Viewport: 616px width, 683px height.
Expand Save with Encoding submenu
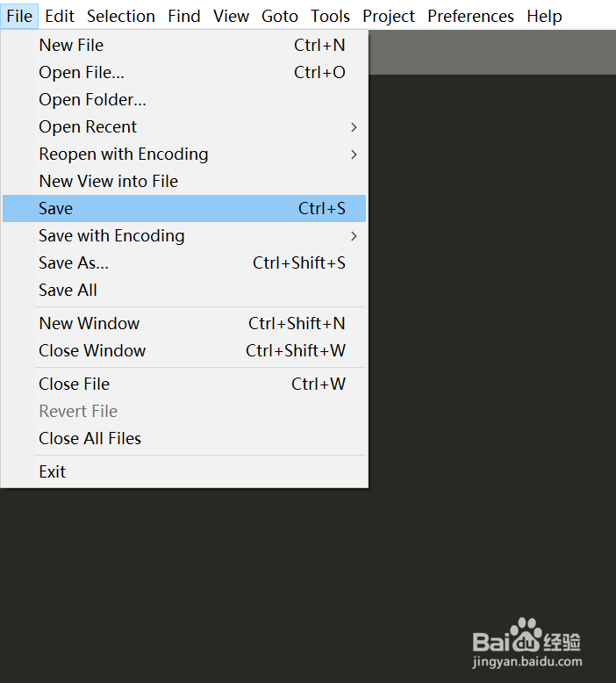(x=111, y=236)
